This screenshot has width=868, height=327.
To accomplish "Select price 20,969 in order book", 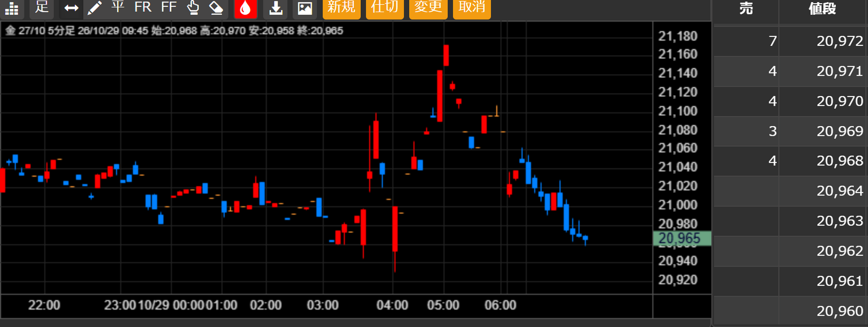I will 840,131.
